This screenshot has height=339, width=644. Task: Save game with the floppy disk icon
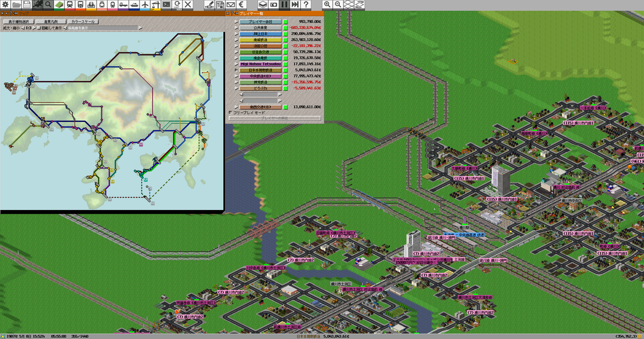tap(27, 5)
